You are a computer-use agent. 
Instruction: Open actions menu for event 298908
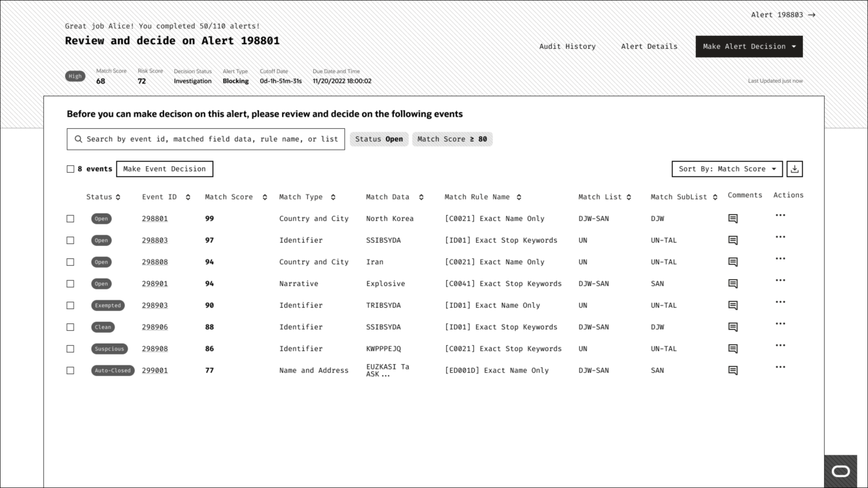(x=780, y=346)
